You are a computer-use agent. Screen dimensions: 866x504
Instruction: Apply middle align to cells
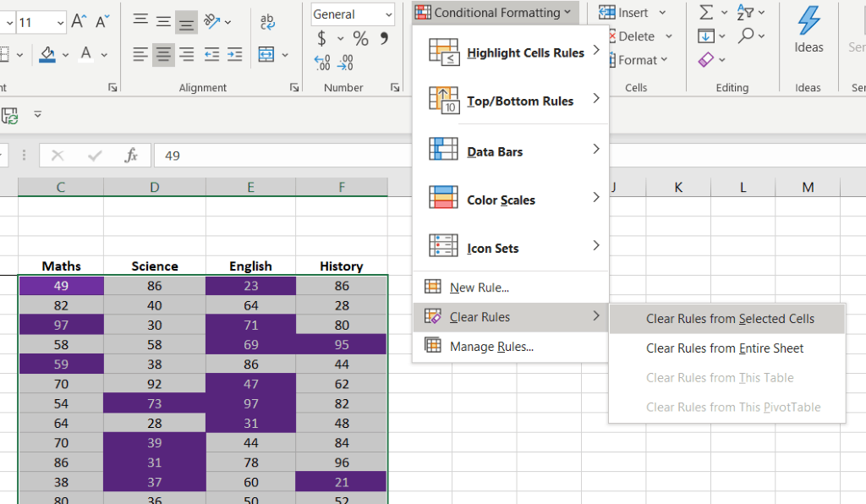point(163,22)
